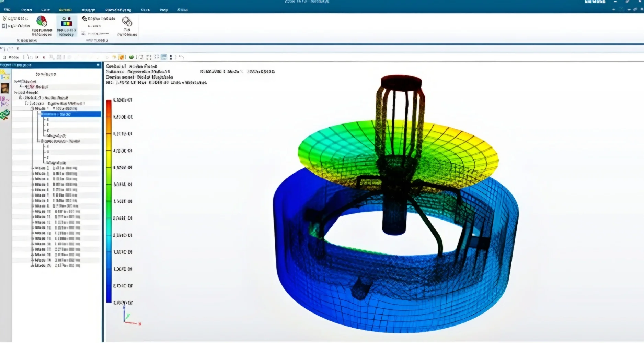Image resolution: width=644 pixels, height=343 pixels.
Task: Select the blue-highlighted item in the tree
Action: coord(70,114)
